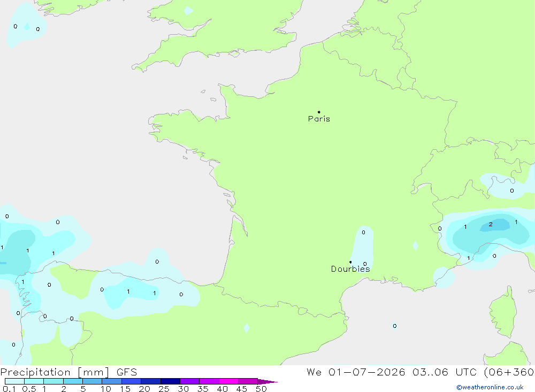Click the 30 mm purple legend swatch
Viewport: 535px width, 392px height.
189,381
